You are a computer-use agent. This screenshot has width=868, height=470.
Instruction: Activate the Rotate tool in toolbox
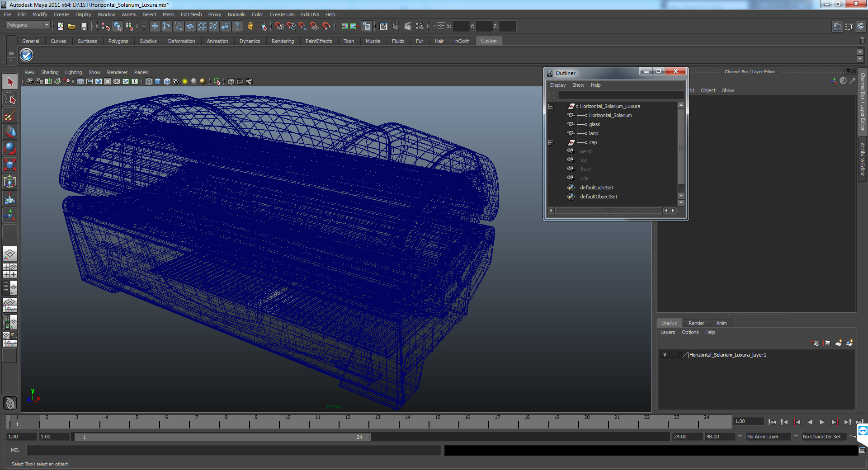tap(10, 148)
